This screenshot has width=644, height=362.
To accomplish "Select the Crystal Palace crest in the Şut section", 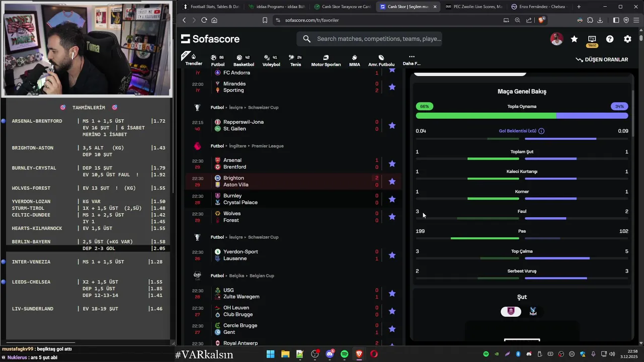I will tap(533, 311).
